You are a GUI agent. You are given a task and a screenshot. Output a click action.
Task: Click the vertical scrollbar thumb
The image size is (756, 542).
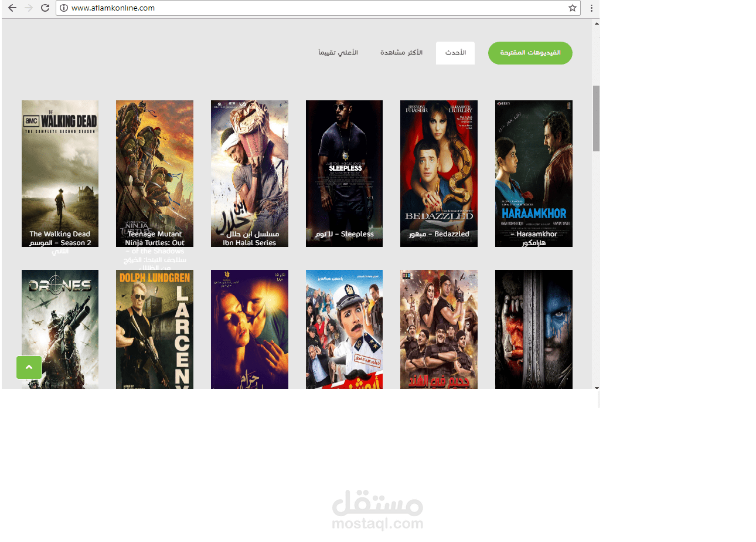coord(597,118)
